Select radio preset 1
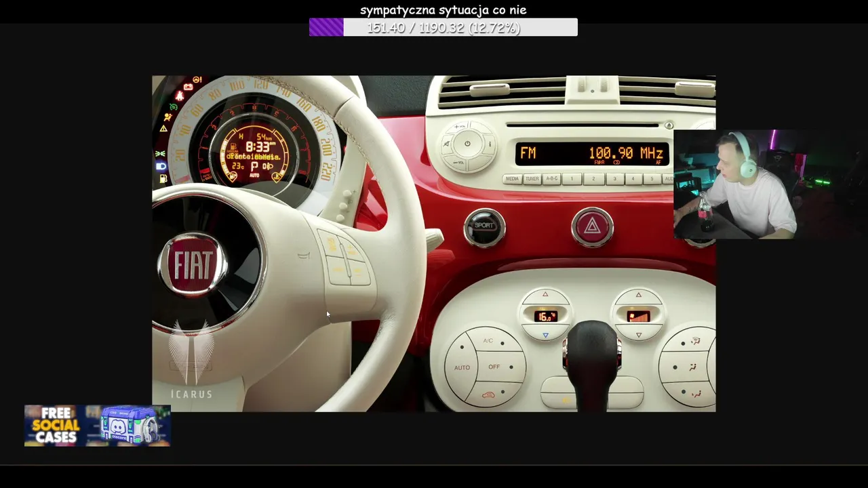Image resolution: width=868 pixels, height=488 pixels. click(572, 179)
